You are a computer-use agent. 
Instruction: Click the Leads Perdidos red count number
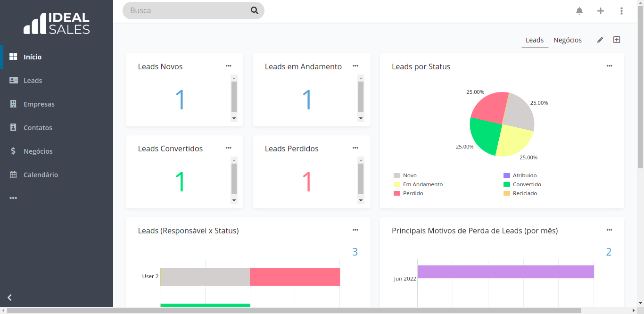[x=307, y=182]
